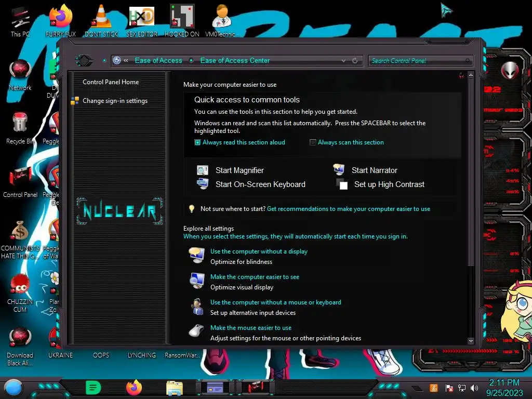The image size is (532, 399).
Task: Open Use the computer without a display
Action: click(x=259, y=251)
